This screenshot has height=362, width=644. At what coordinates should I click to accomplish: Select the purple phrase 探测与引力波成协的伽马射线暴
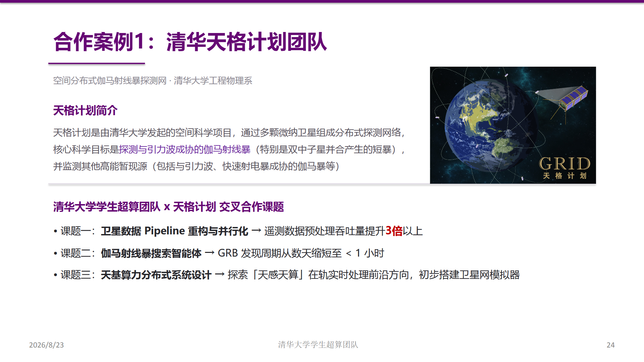[185, 150]
